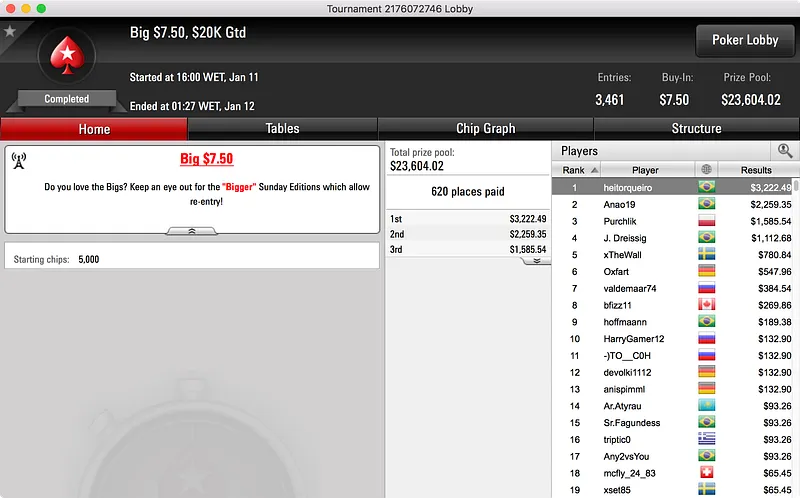Open the Big $7.50 red link
800x498 pixels.
(207, 159)
